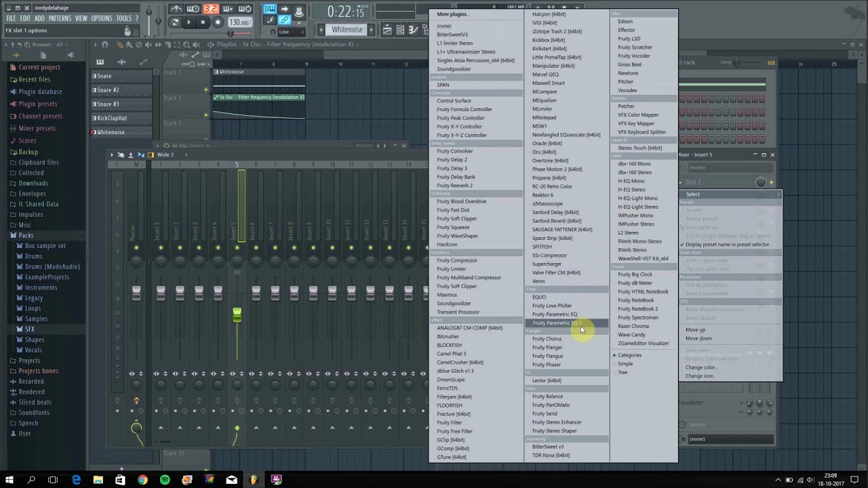Screen dimensions: 868x488
Task: Expand the SFX folder in browser
Action: 29,329
